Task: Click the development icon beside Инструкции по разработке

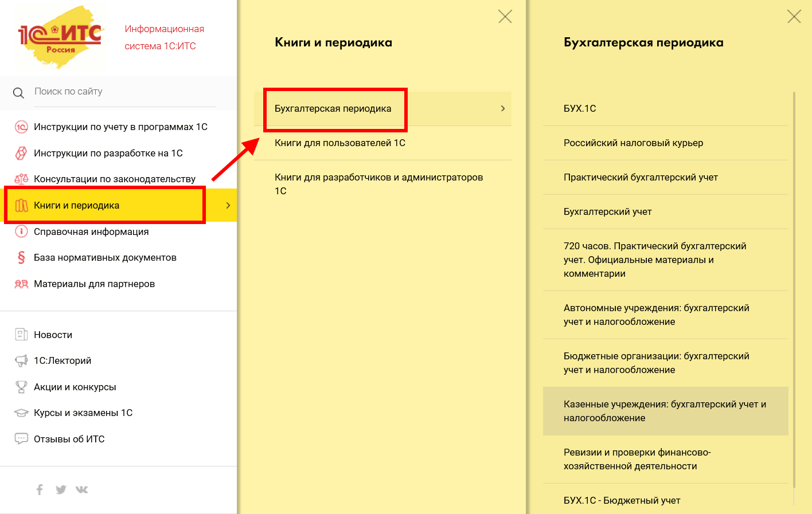Action: tap(21, 153)
